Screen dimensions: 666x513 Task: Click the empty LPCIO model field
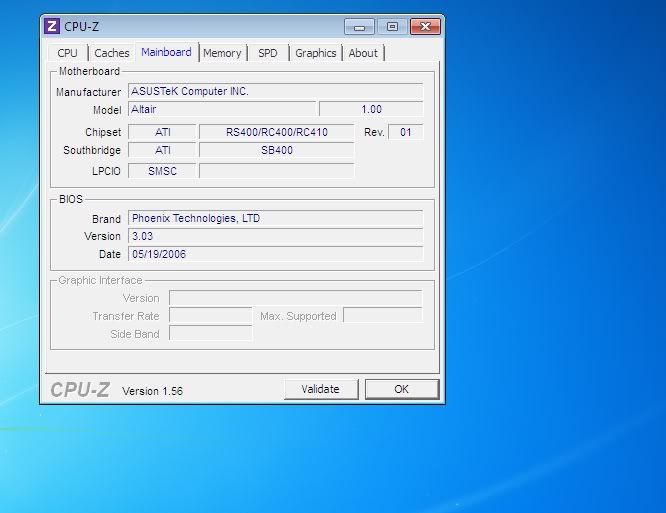[x=277, y=171]
